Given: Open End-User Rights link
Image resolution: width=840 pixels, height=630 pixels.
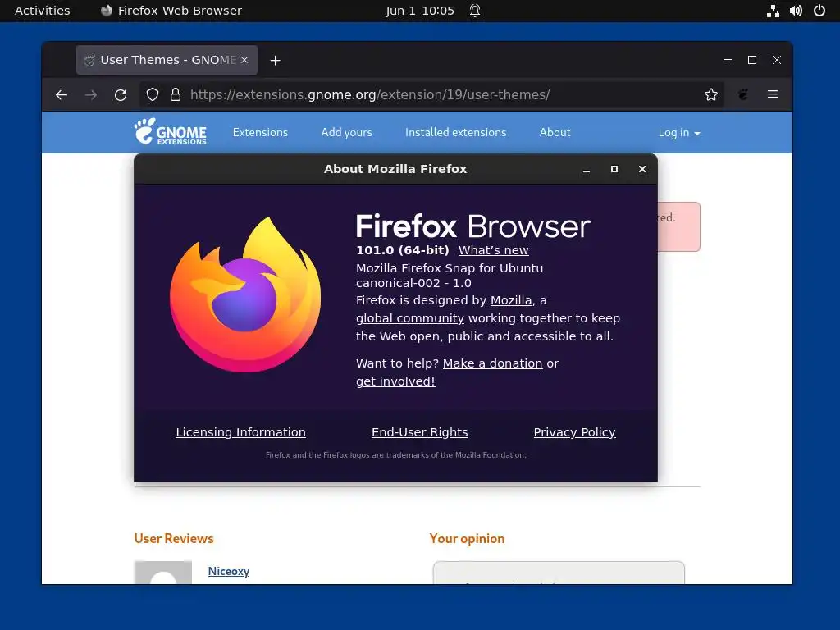Looking at the screenshot, I should click(419, 432).
